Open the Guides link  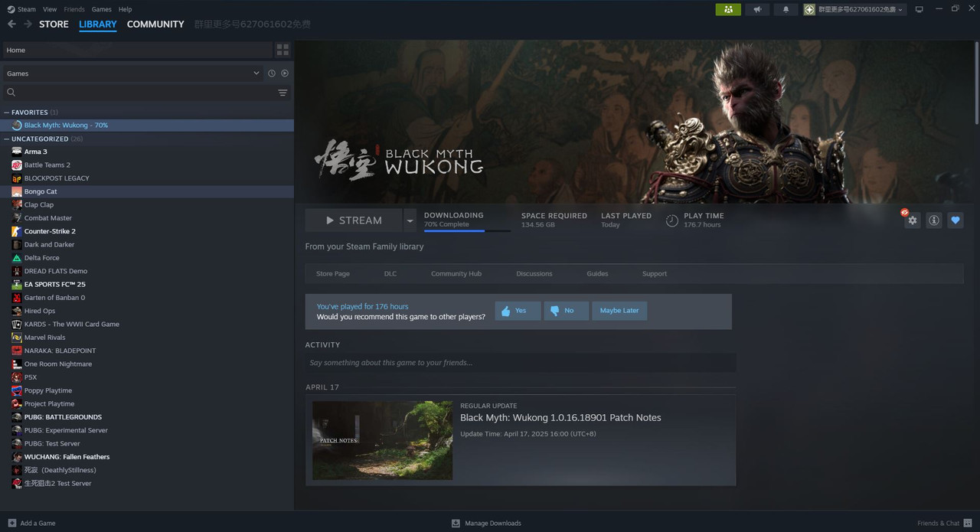point(597,273)
